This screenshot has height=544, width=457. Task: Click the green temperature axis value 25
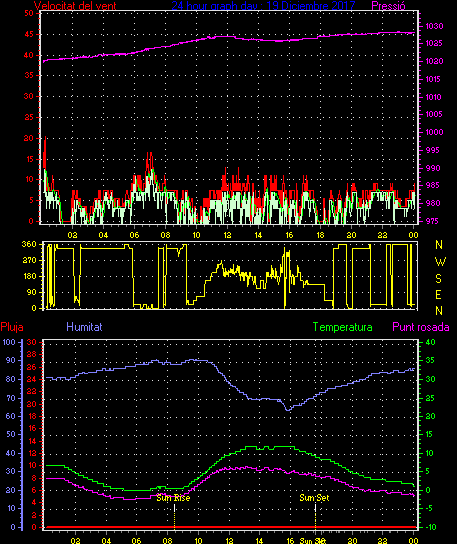pyautogui.click(x=430, y=398)
